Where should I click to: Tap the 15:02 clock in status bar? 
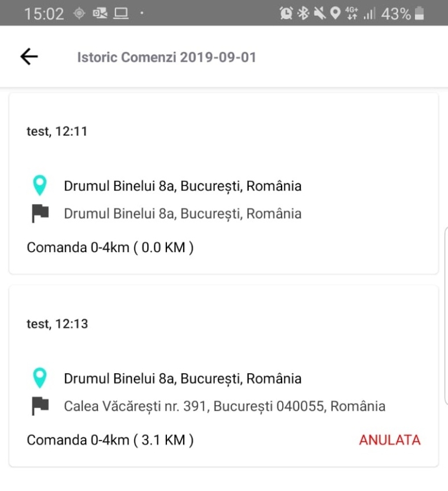coord(44,14)
